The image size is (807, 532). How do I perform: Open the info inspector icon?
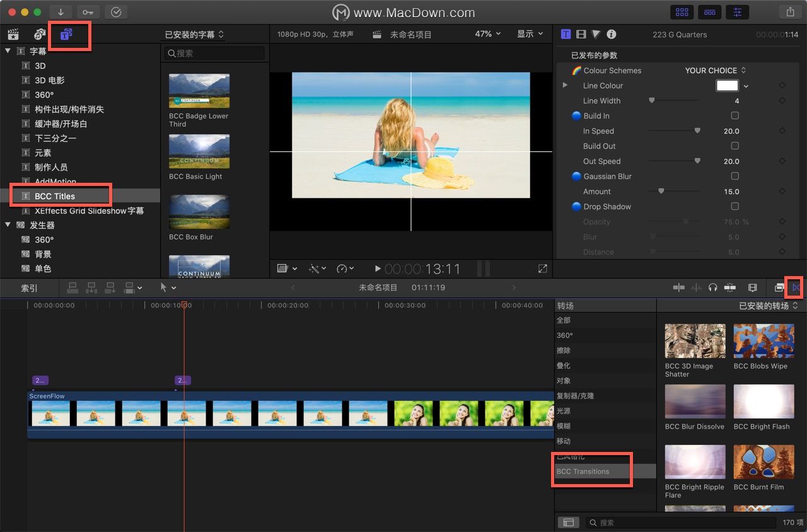(612, 35)
